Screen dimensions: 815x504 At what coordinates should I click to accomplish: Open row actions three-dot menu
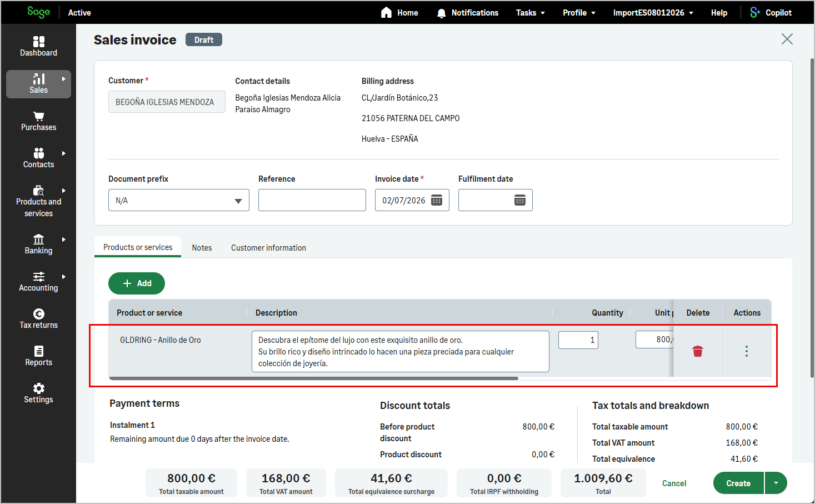(747, 351)
